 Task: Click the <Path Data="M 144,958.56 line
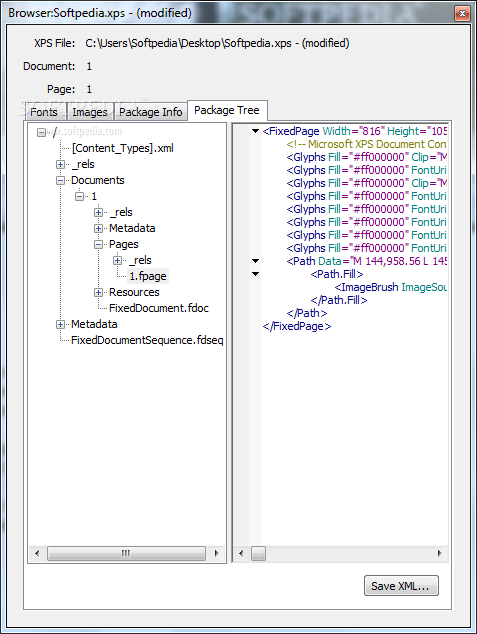pyautogui.click(x=366, y=261)
